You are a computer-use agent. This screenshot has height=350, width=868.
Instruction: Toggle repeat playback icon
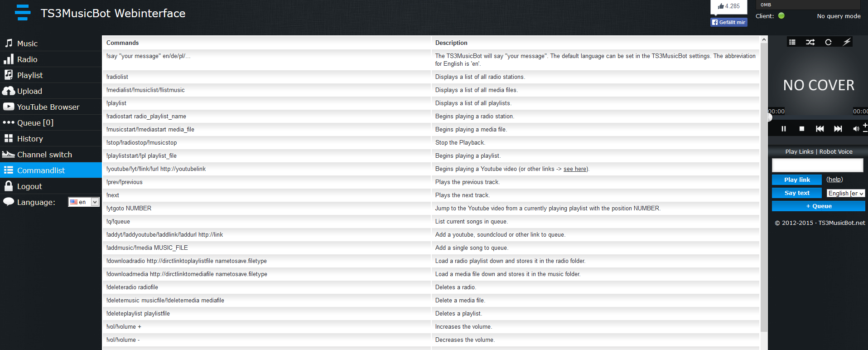click(x=828, y=42)
